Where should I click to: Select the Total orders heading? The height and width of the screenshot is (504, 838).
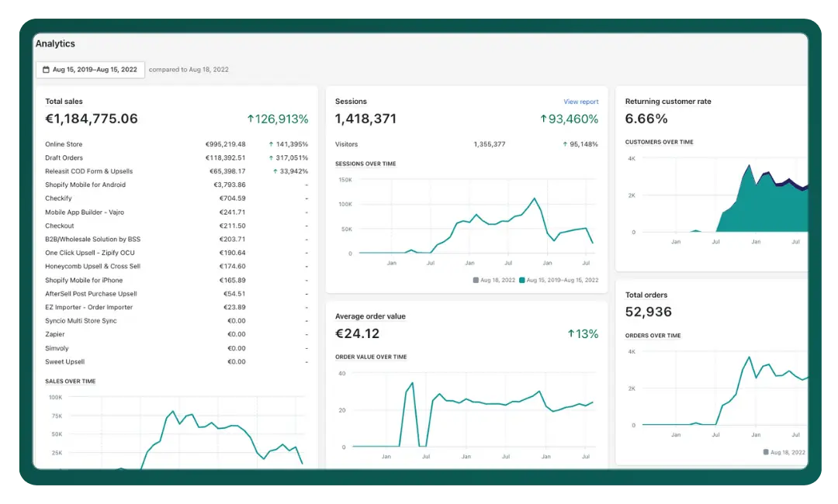pos(646,295)
